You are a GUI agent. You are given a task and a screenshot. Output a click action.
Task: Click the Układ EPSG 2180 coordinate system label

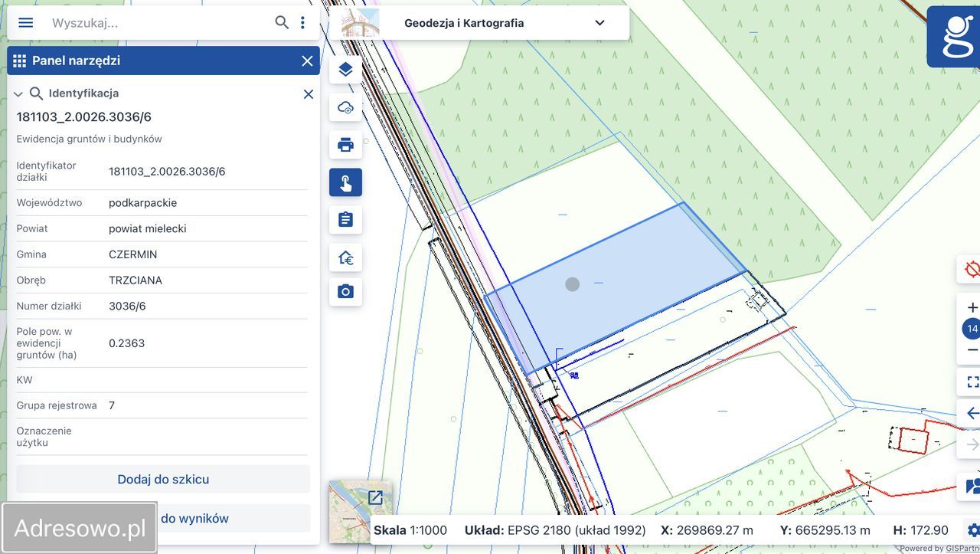pyautogui.click(x=555, y=530)
